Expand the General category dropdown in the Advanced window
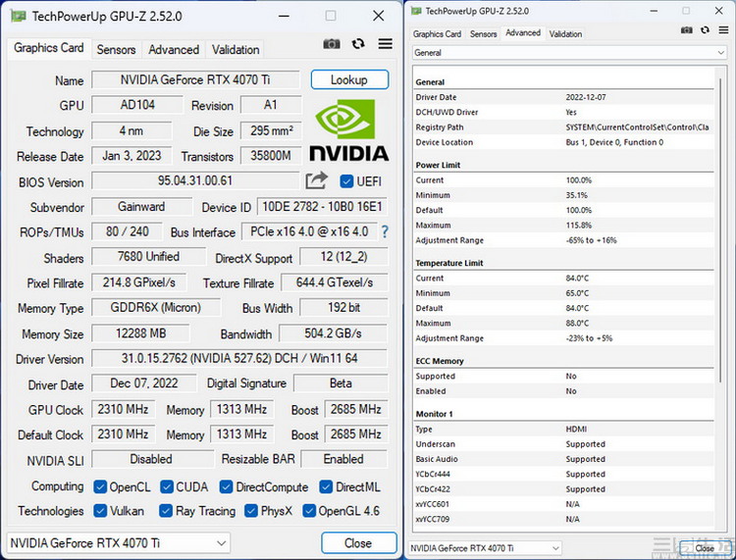Image resolution: width=736 pixels, height=560 pixels. 570,53
